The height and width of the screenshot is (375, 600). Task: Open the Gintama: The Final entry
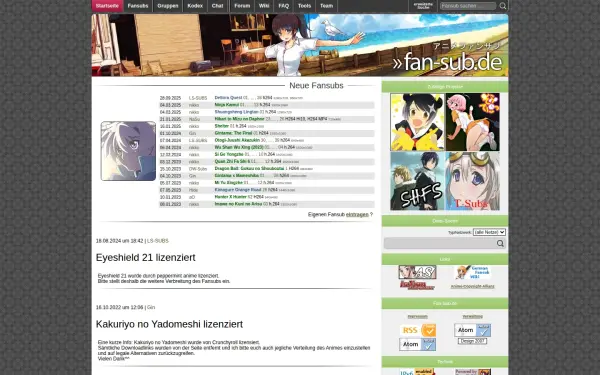(x=233, y=133)
